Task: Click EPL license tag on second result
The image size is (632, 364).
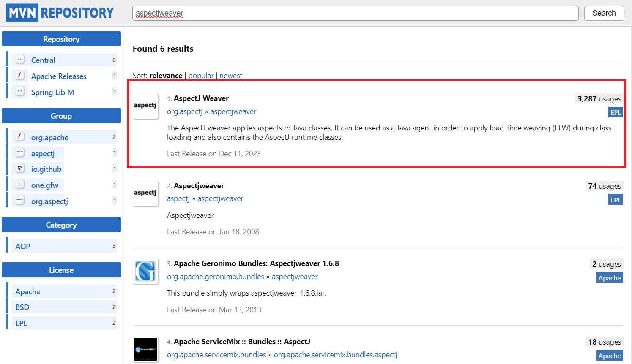Action: 616,200
